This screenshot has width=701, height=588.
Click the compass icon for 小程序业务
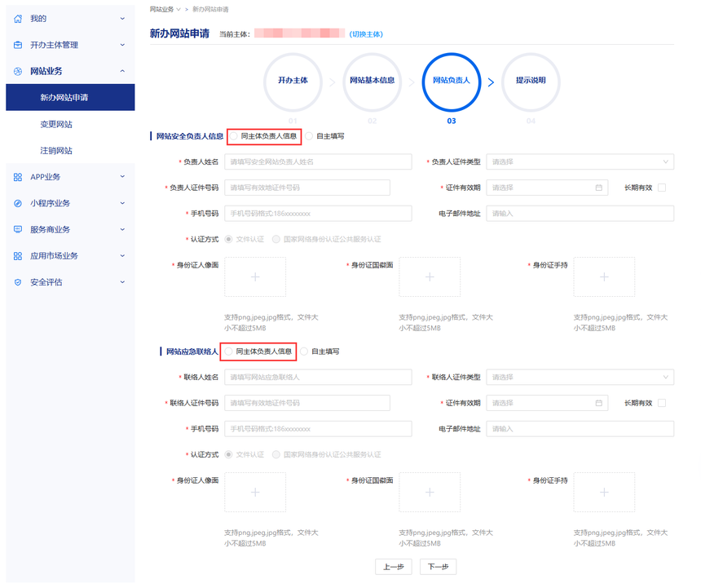18,203
